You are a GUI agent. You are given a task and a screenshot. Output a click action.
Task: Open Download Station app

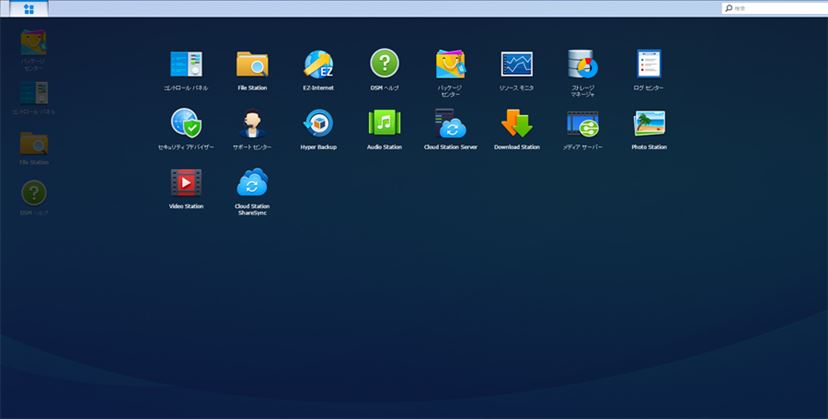(517, 123)
